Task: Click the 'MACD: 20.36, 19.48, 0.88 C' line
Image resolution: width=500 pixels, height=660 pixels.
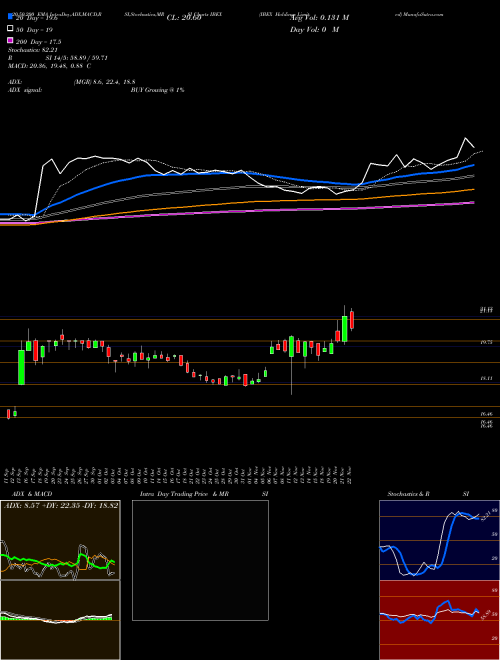Action: [50, 66]
